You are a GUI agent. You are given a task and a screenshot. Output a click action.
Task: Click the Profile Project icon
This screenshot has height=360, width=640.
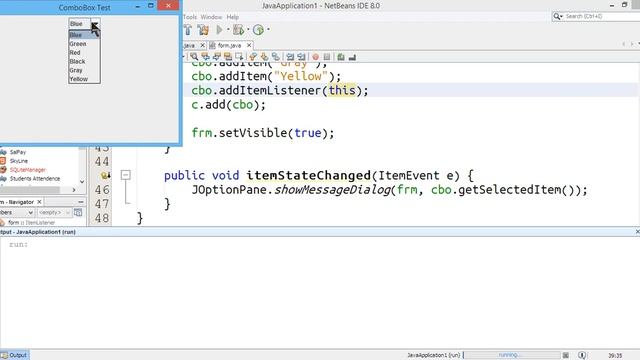pyautogui.click(x=258, y=30)
